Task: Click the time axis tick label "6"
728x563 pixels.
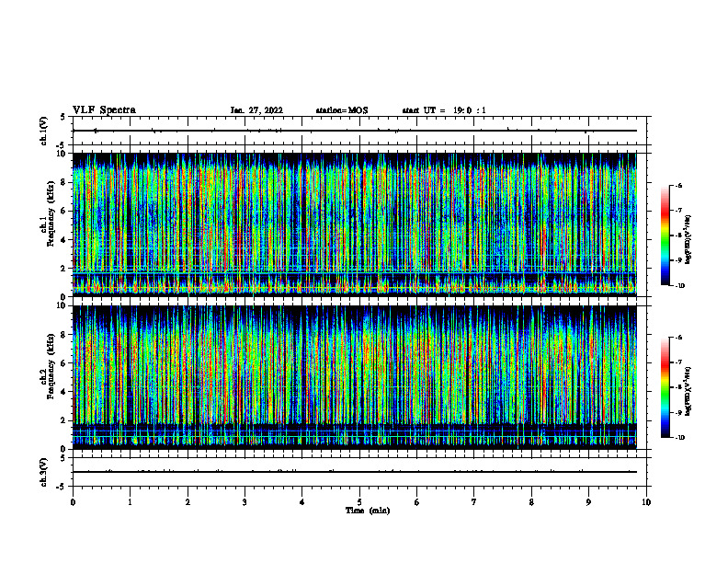Action: pos(417,502)
